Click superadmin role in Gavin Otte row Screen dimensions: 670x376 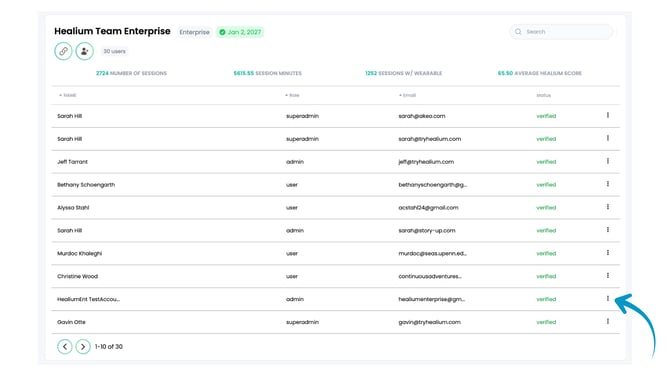point(302,322)
